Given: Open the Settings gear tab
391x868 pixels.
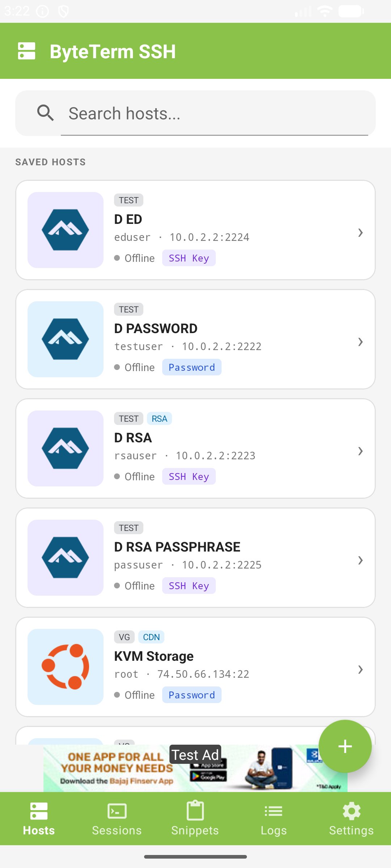Looking at the screenshot, I should pyautogui.click(x=351, y=819).
